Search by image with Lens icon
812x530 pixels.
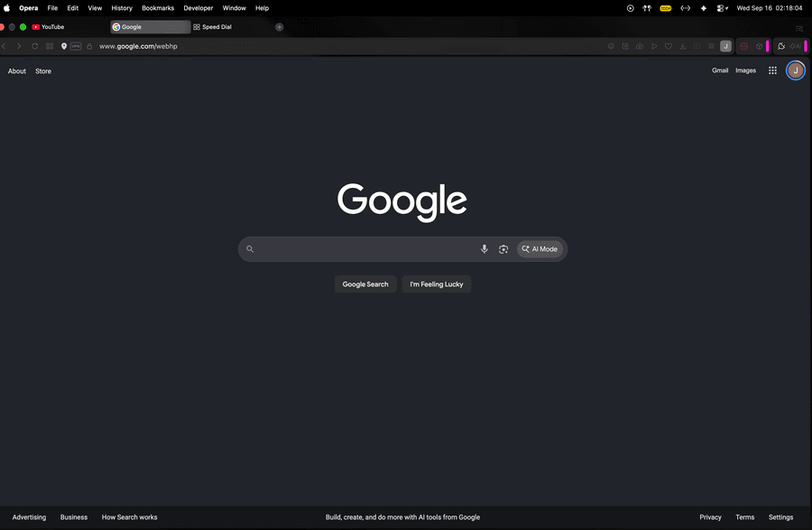coord(503,249)
